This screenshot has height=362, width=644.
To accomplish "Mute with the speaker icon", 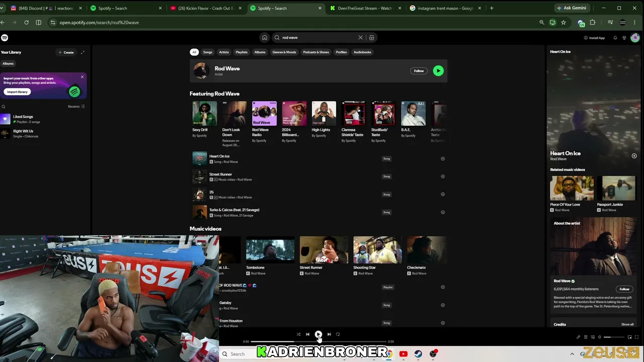I will [599, 337].
